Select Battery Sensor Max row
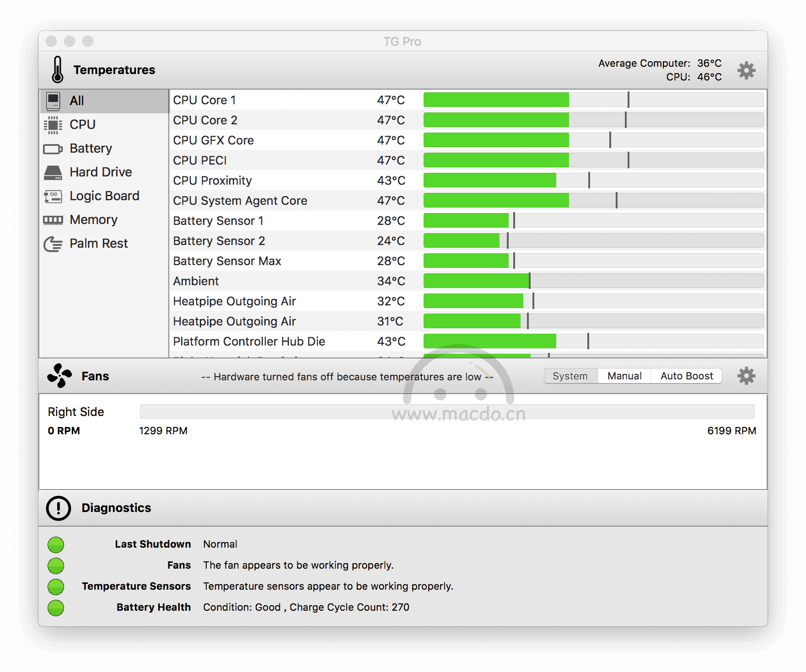The height and width of the screenshot is (672, 806). coord(468,261)
